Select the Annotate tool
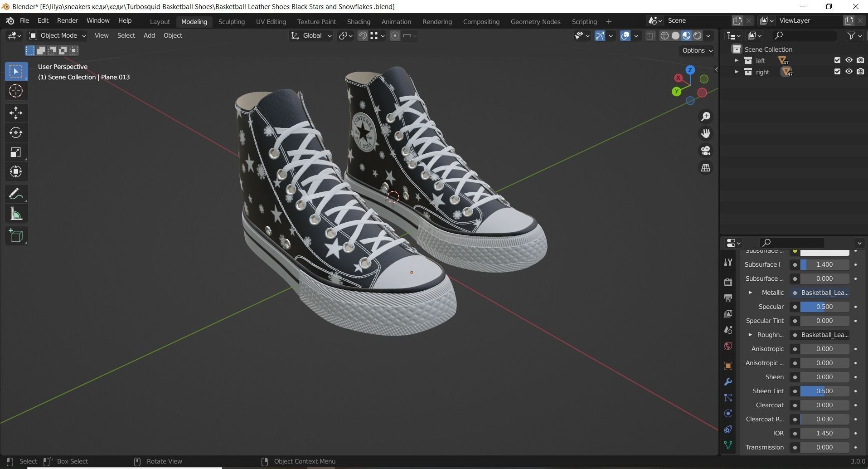868x469 pixels. pos(16,194)
